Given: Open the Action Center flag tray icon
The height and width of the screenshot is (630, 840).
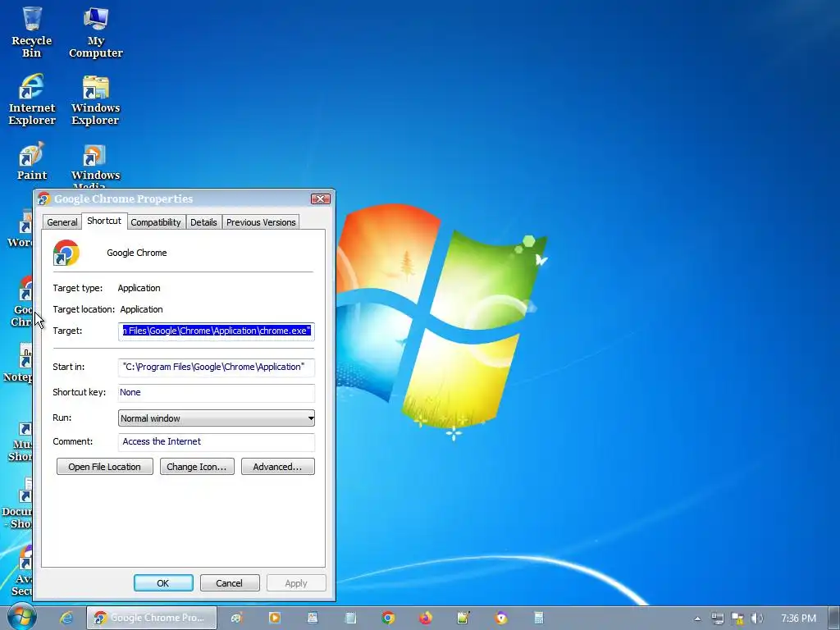Looking at the screenshot, I should 737,619.
